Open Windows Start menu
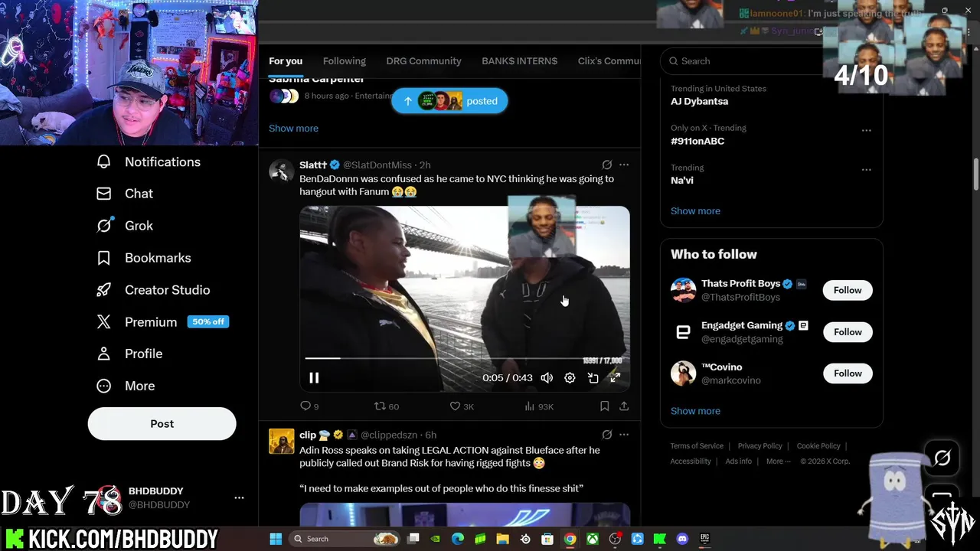 [x=276, y=539]
